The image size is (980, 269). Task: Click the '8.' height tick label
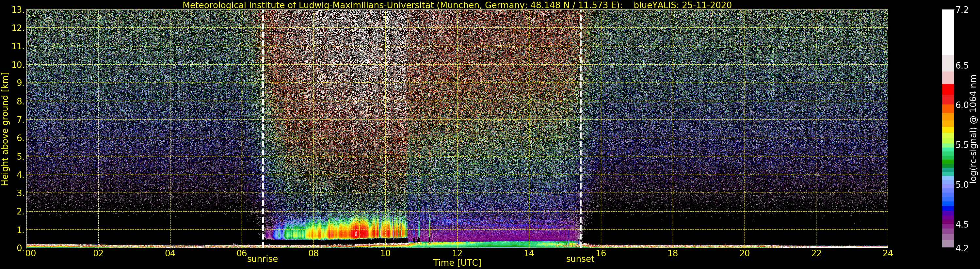20,102
